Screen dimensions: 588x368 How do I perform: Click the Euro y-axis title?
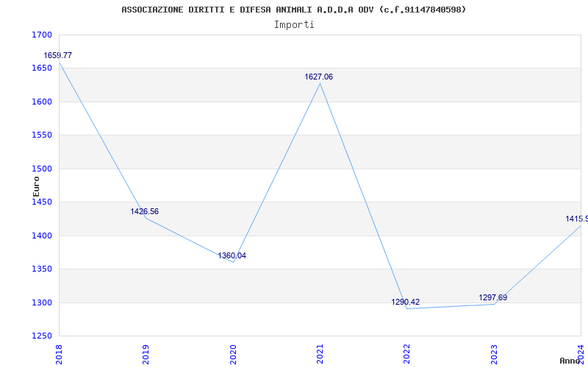[x=36, y=187]
